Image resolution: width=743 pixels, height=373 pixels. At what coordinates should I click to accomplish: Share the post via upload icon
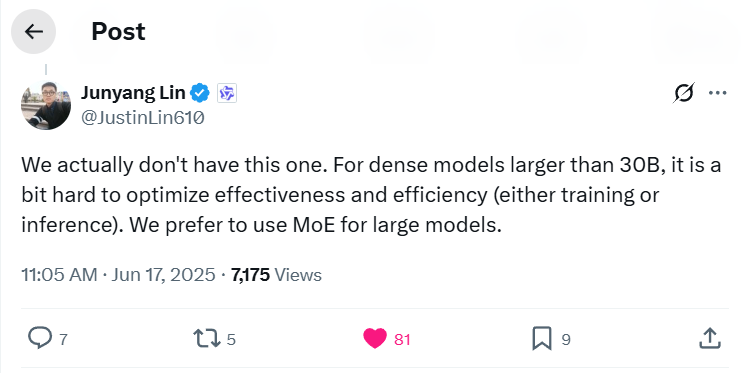(710, 338)
